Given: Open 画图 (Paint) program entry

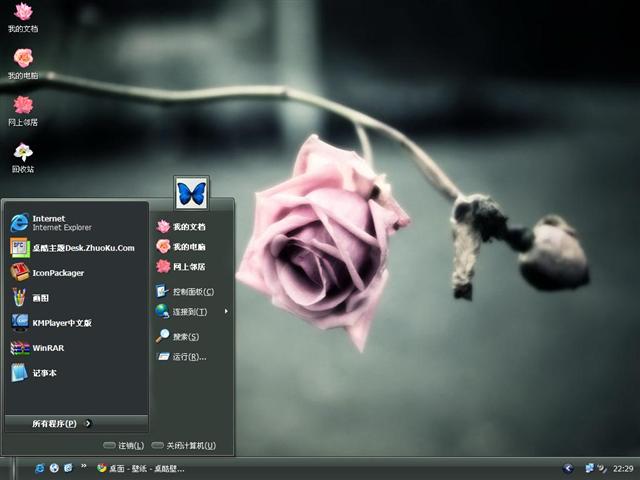Looking at the screenshot, I should tap(77, 298).
